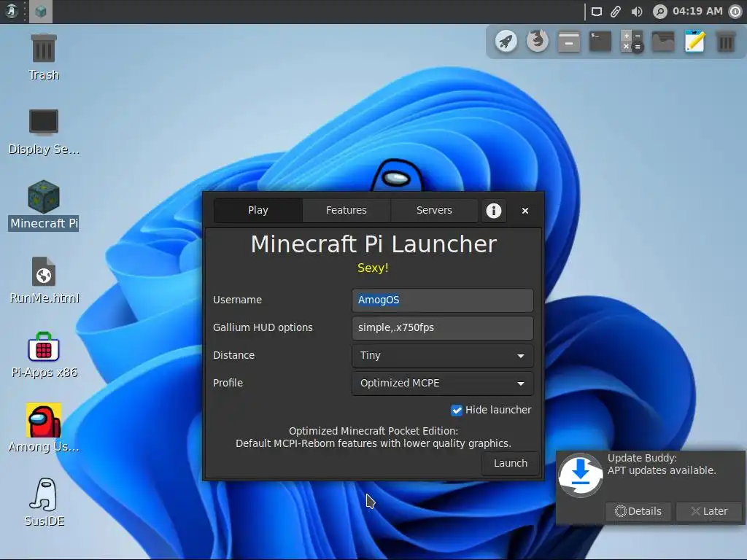Uncheck the Hide launcher checkbox
Screen dimensions: 747x560
coord(457,410)
